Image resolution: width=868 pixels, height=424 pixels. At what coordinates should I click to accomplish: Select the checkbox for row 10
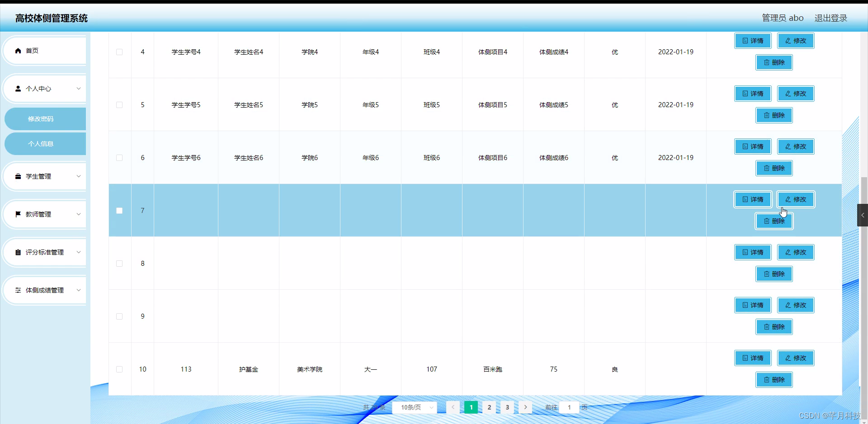[x=119, y=369]
